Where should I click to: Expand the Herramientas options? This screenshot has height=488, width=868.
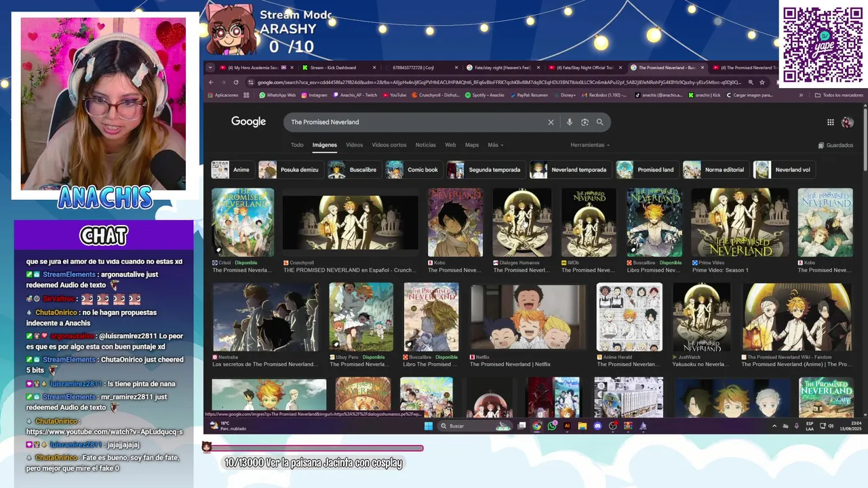coord(589,145)
